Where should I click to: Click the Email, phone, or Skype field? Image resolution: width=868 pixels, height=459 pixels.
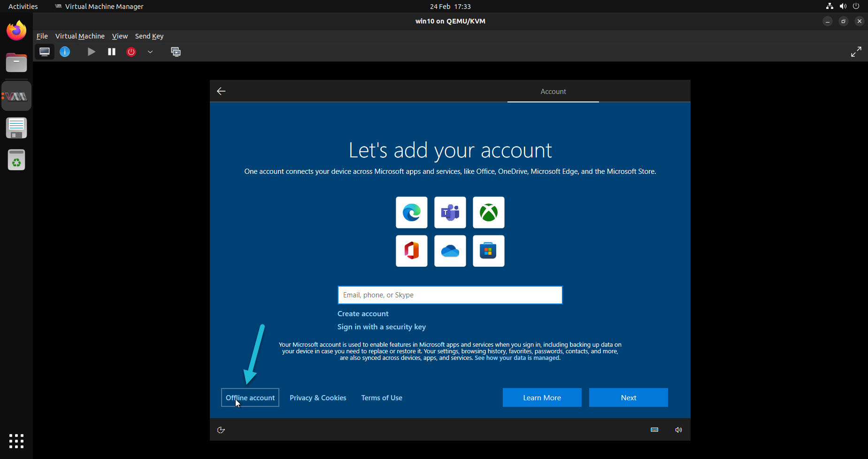(x=450, y=295)
